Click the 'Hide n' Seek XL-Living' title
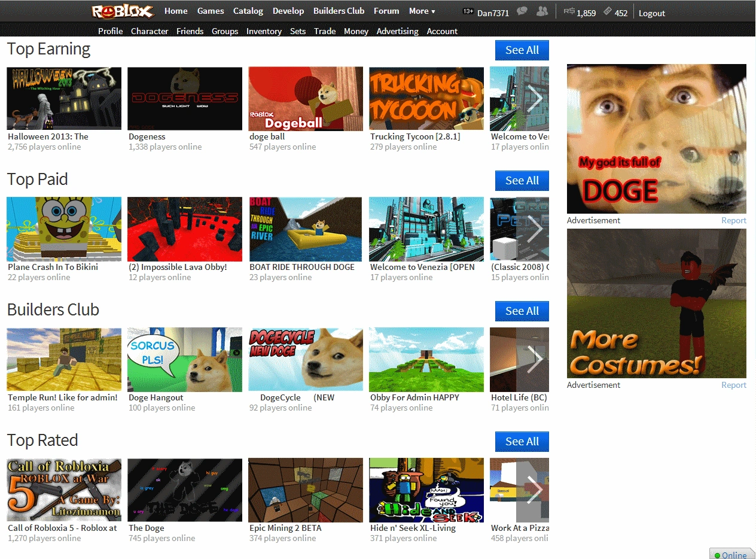Viewport: 756px width, 559px height. 413,528
